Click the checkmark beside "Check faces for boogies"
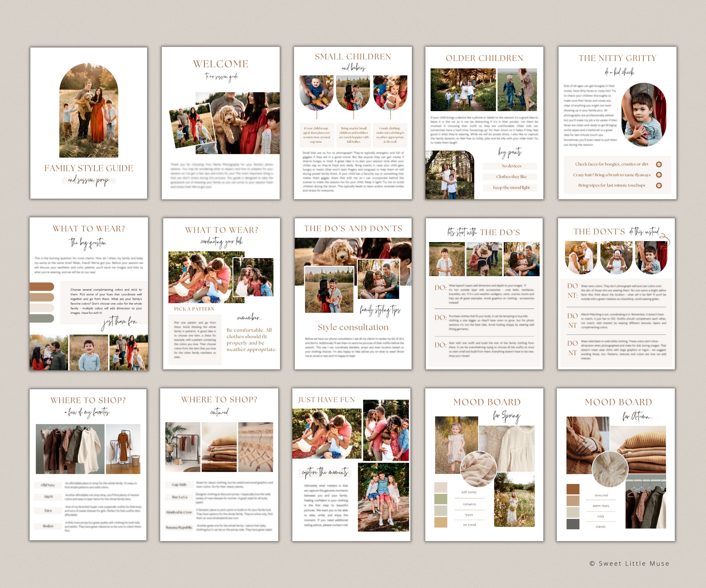This screenshot has height=588, width=706. click(659, 165)
